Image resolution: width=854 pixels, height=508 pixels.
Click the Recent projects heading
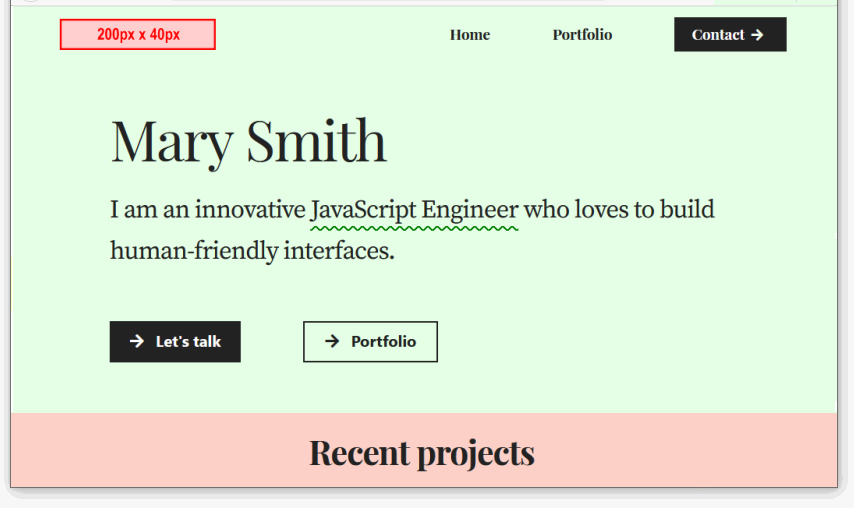coord(422,454)
